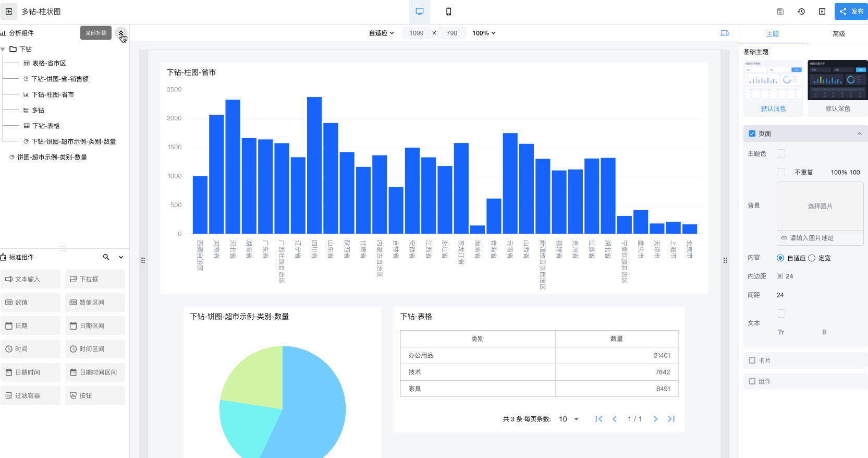Click the save icon in top toolbar
The height and width of the screenshot is (458, 868).
[x=780, y=11]
